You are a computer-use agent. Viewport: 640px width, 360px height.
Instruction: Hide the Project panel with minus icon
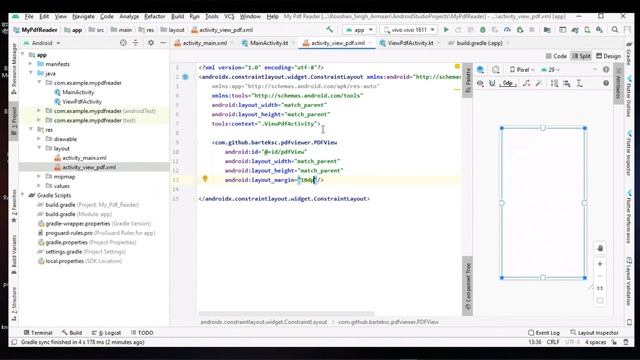[163, 43]
